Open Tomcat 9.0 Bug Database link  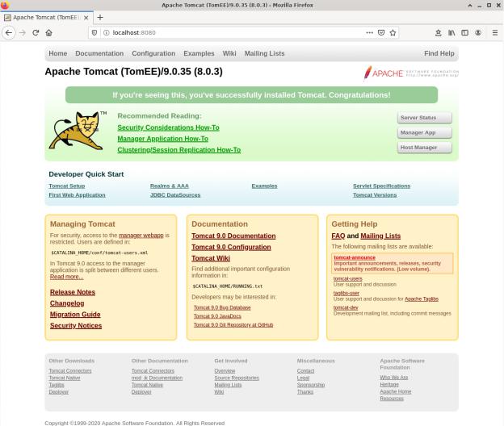(x=222, y=307)
